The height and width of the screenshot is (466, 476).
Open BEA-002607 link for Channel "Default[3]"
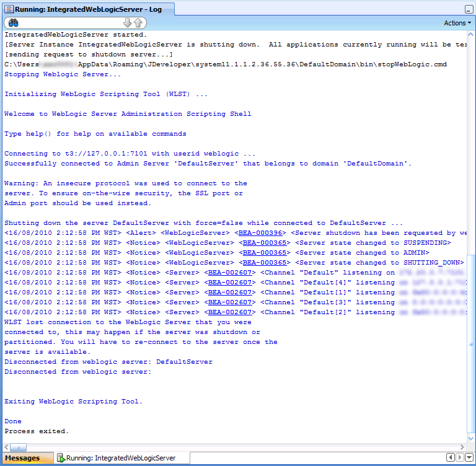[x=230, y=302]
